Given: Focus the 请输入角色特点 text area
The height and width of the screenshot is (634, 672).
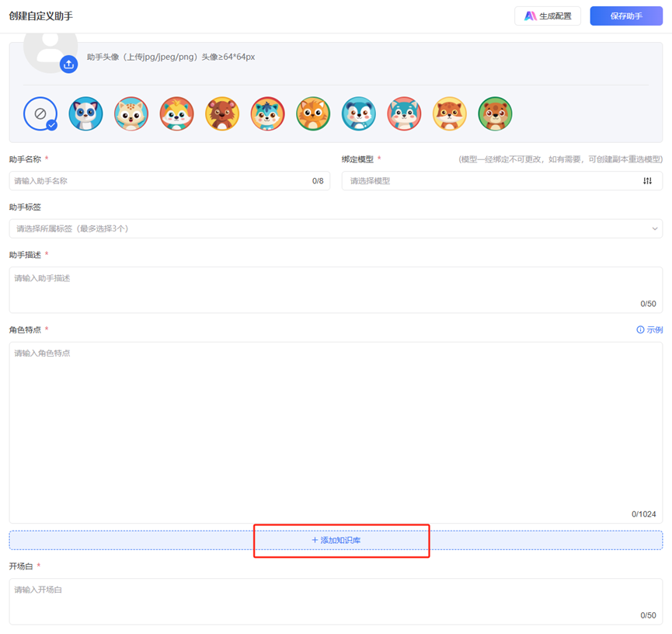Looking at the screenshot, I should (336, 433).
